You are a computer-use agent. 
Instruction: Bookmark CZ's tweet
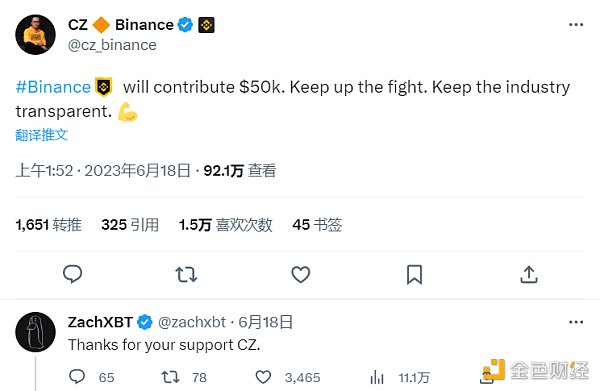pyautogui.click(x=414, y=274)
